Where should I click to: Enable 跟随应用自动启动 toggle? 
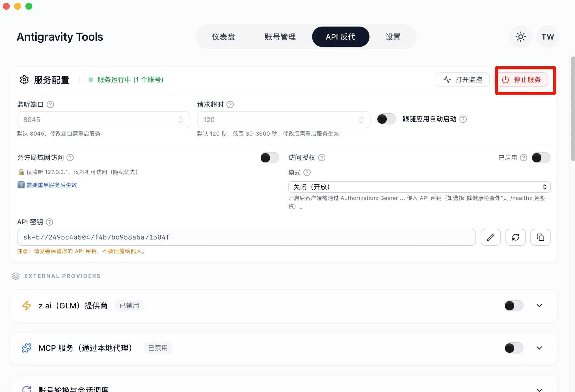(386, 119)
